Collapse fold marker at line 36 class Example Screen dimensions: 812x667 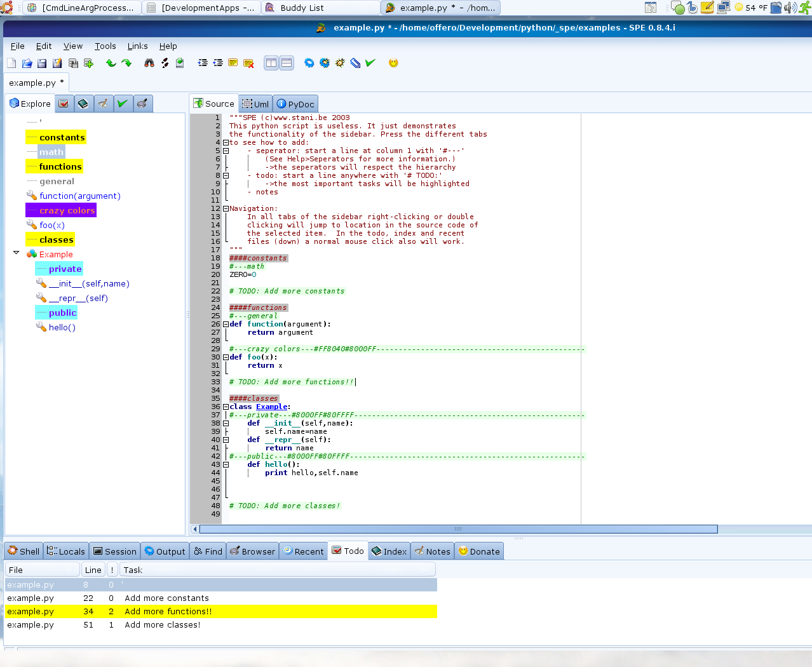(x=226, y=407)
